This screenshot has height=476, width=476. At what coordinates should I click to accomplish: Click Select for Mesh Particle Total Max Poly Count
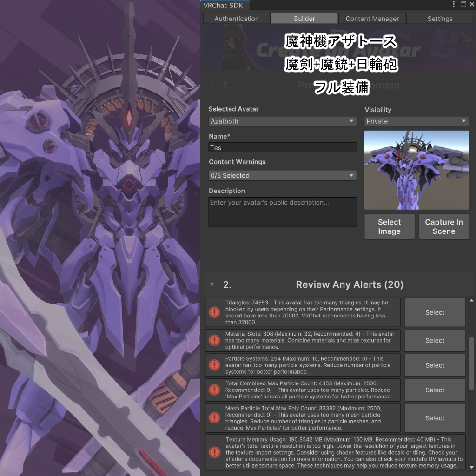435,418
